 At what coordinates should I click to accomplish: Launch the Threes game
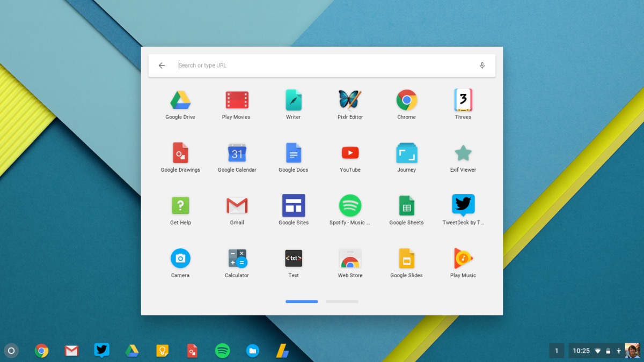pos(463,99)
